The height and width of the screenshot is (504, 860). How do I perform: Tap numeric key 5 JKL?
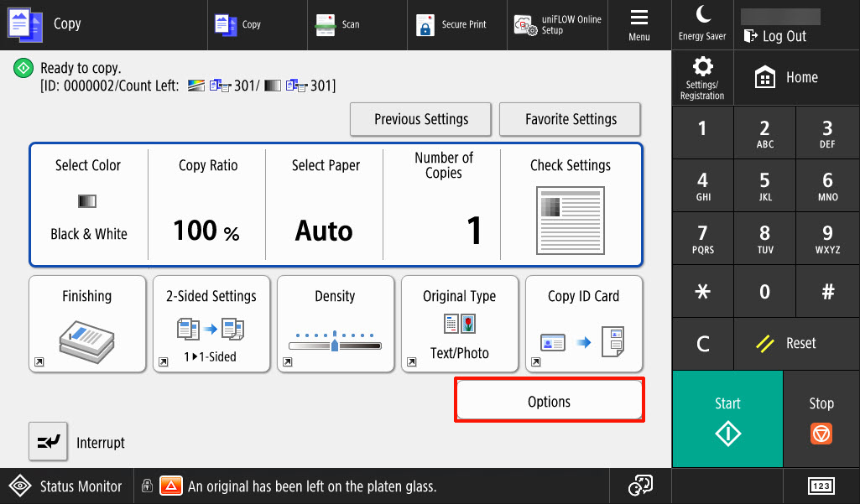click(764, 185)
